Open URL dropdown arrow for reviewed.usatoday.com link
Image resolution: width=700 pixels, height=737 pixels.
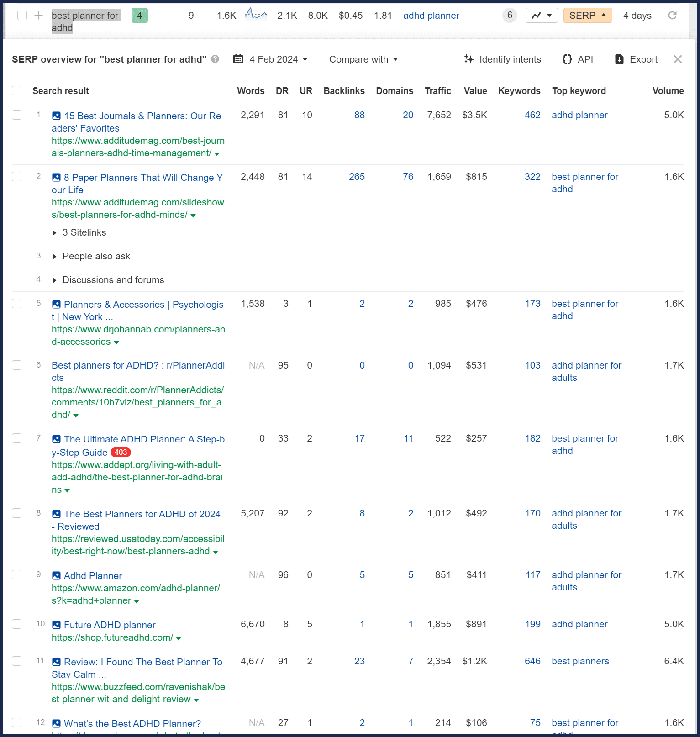click(216, 552)
